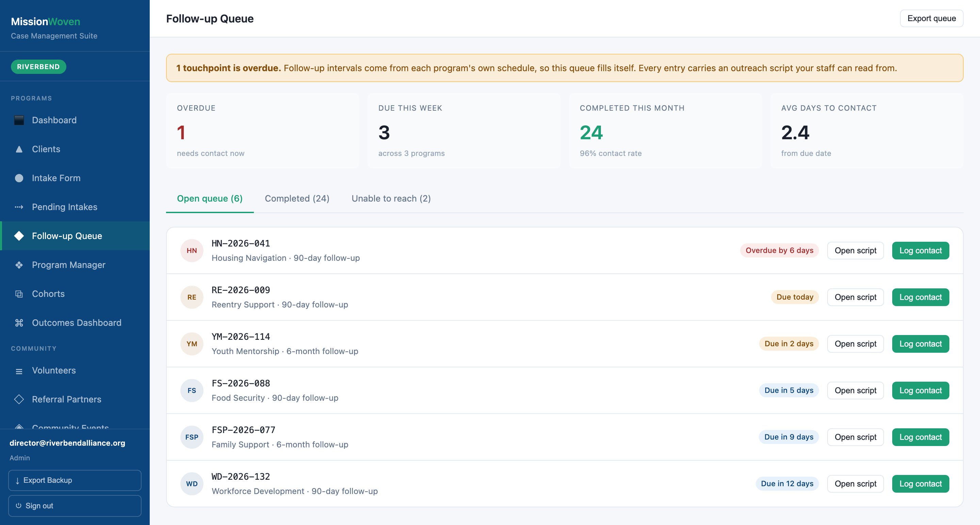Open the Referral Partners diamond icon

[x=19, y=399]
